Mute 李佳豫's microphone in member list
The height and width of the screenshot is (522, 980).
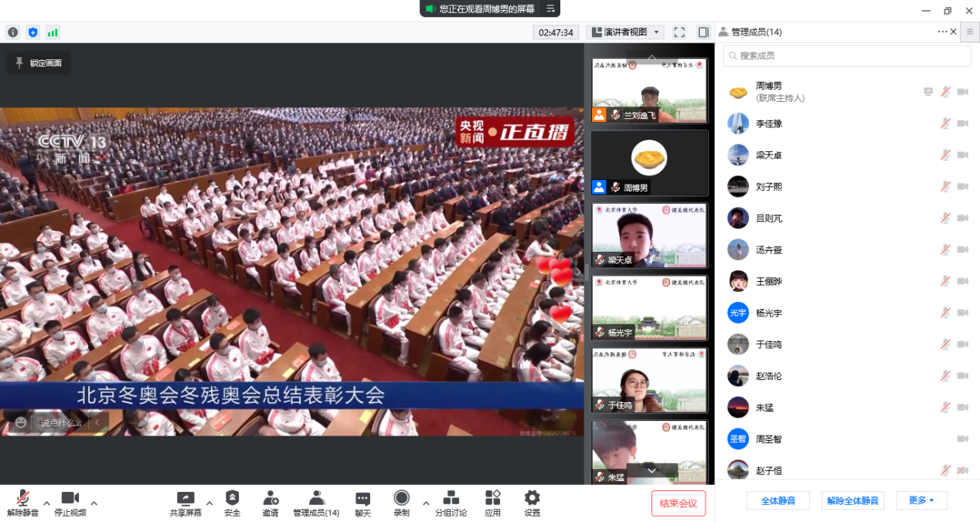[944, 123]
